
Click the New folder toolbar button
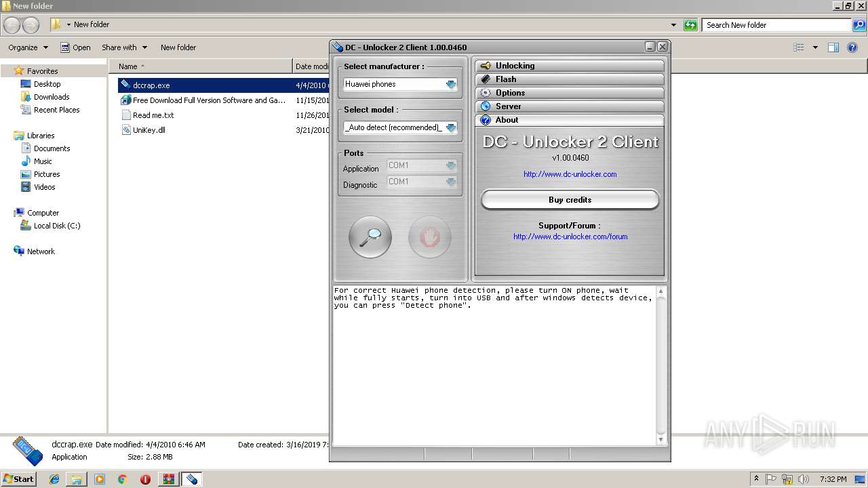pos(178,47)
